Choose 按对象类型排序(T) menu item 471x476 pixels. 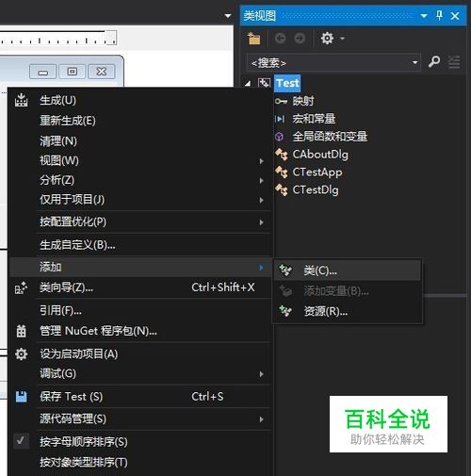(140, 462)
